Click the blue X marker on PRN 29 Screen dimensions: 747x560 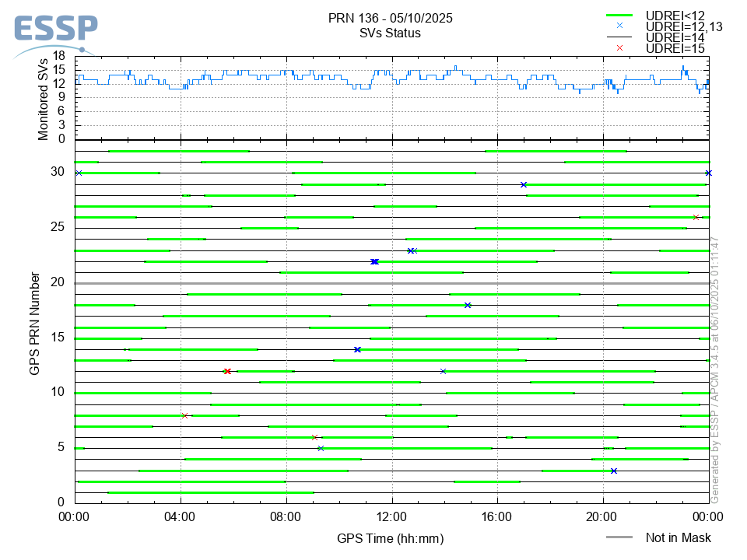[524, 185]
